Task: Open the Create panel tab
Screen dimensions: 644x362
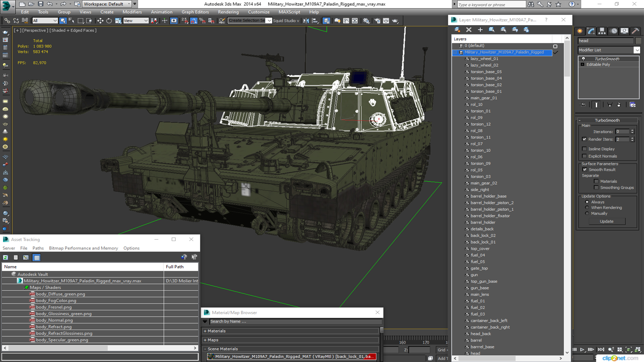Action: [x=580, y=31]
